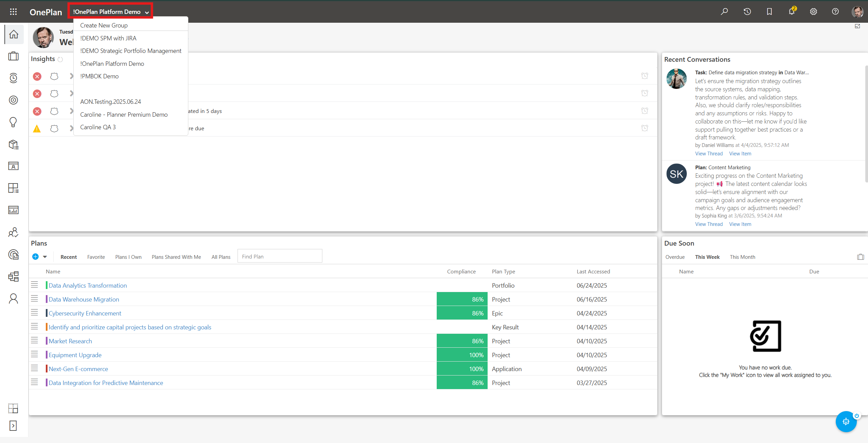This screenshot has width=868, height=443.
Task: Open the help question mark icon
Action: click(835, 12)
